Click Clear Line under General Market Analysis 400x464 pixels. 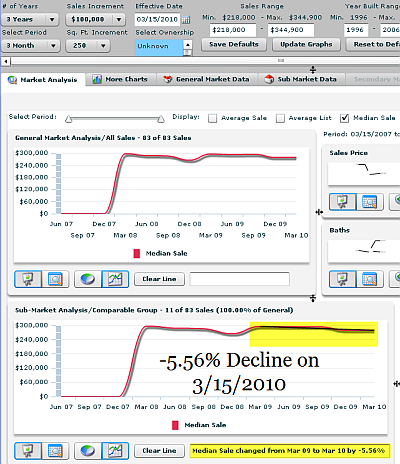tap(159, 279)
